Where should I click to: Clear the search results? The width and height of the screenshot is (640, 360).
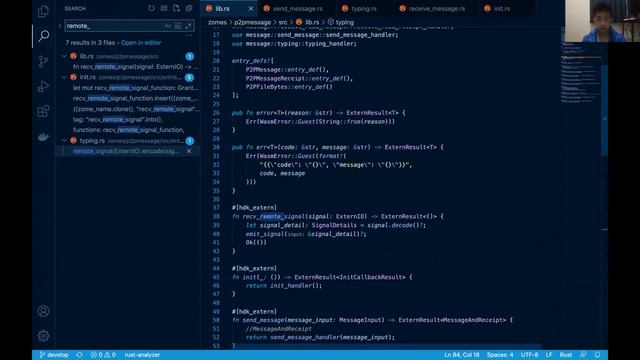click(x=164, y=8)
